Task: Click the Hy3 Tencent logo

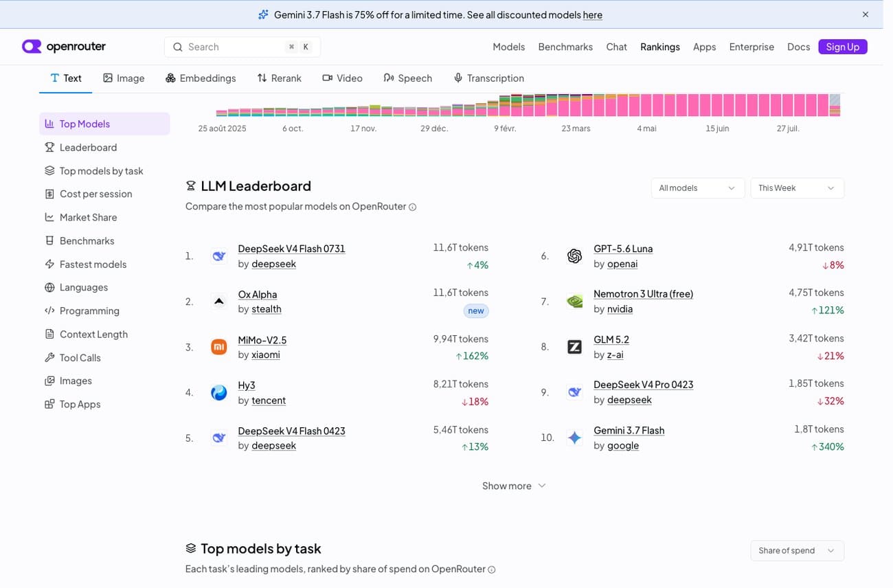Action: [x=219, y=393]
